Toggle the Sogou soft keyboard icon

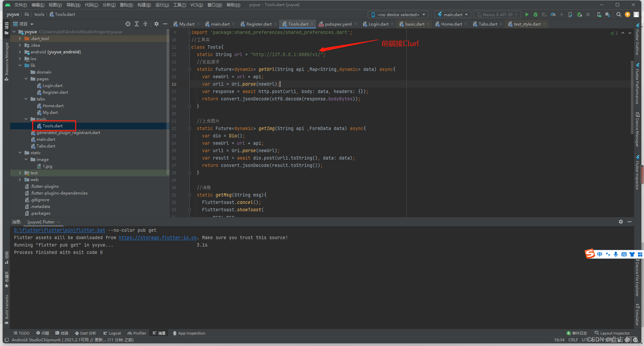(624, 254)
